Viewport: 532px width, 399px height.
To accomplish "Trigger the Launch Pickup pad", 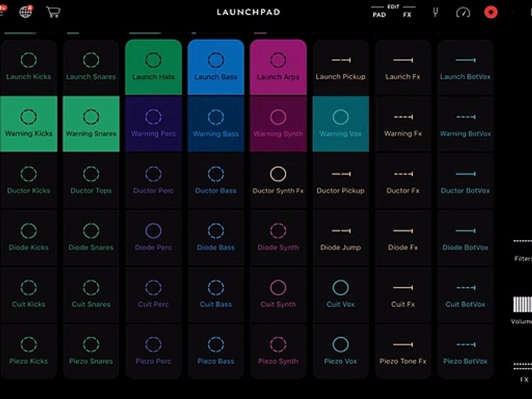I will [341, 67].
